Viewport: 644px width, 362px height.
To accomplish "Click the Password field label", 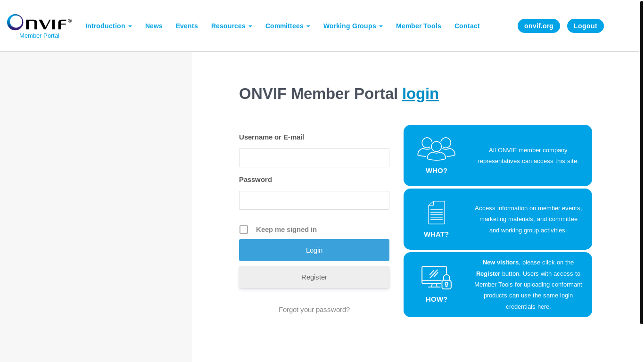I will [256, 180].
